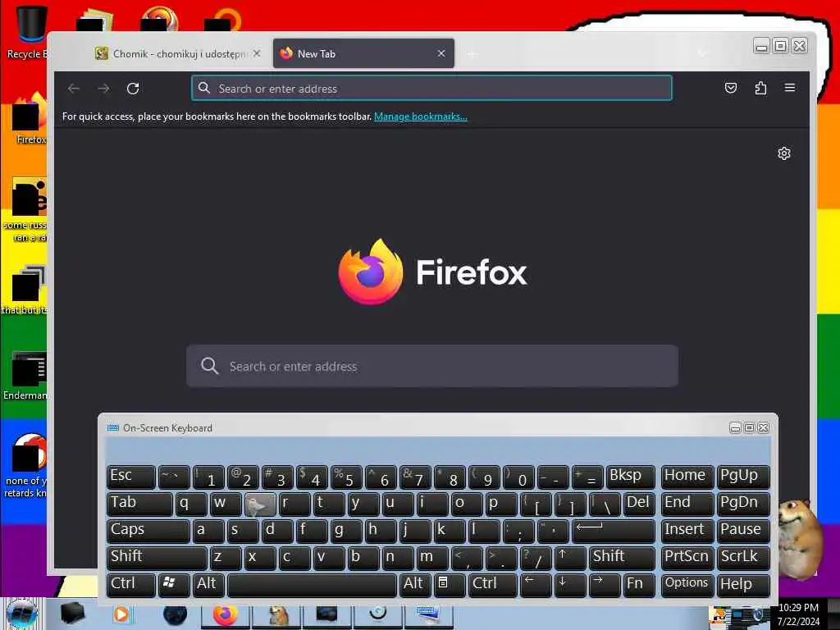This screenshot has width=840, height=630.
Task: Click the Windows logo key on keyboard
Action: (174, 585)
